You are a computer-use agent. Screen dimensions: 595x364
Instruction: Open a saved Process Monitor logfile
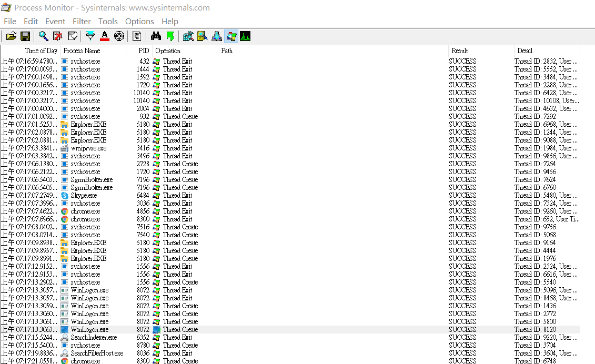click(x=11, y=36)
